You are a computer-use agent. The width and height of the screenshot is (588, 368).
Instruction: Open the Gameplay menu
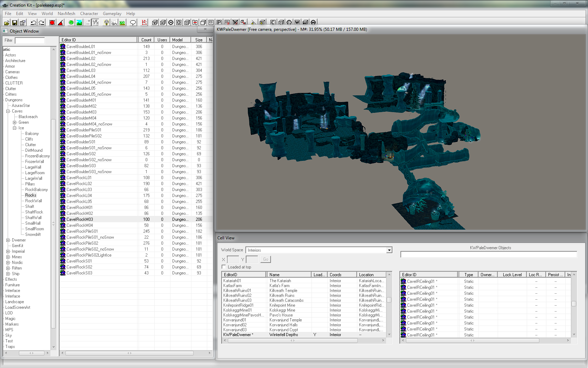112,14
